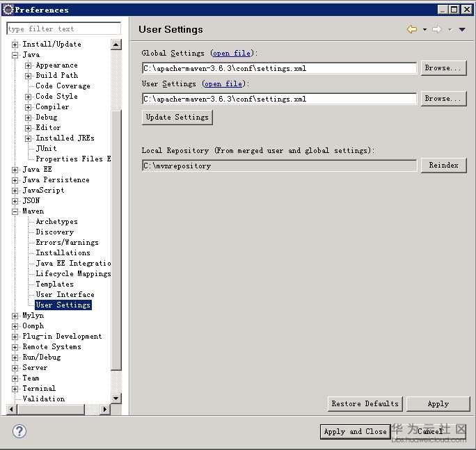
Task: Browse for Global Settings file
Action: click(x=443, y=68)
